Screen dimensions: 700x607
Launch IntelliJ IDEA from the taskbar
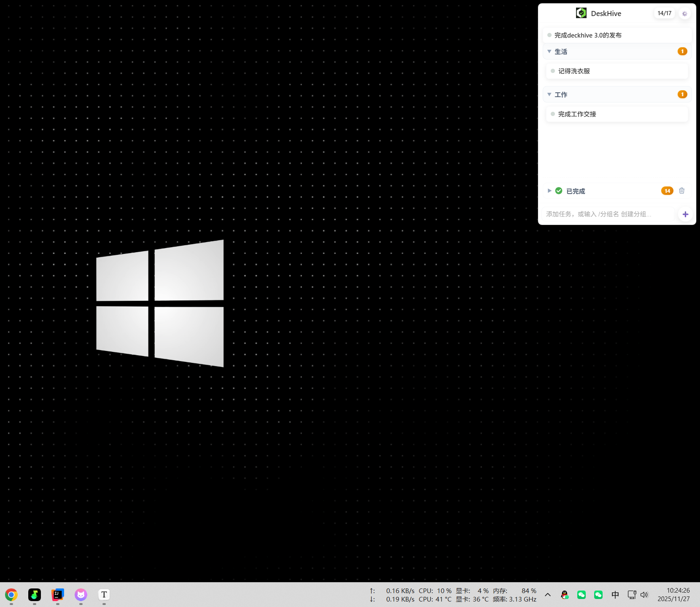(57, 595)
